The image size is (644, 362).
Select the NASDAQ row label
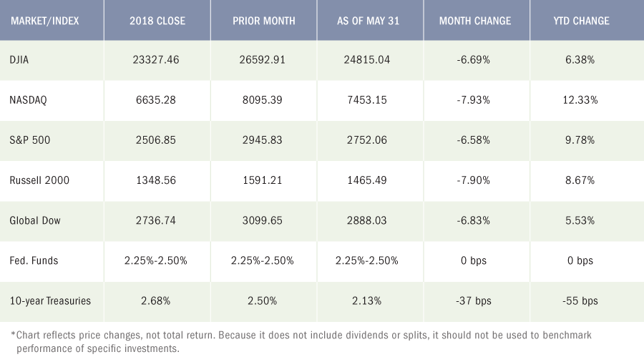(x=29, y=100)
